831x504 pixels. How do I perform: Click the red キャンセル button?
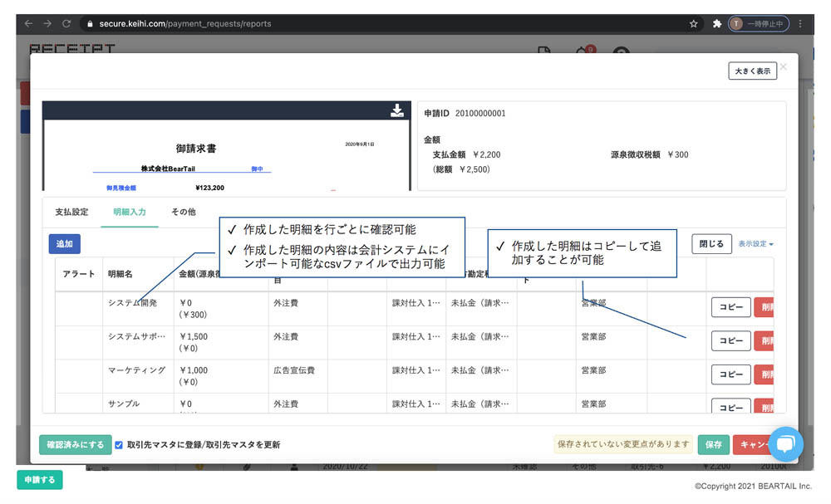click(753, 445)
